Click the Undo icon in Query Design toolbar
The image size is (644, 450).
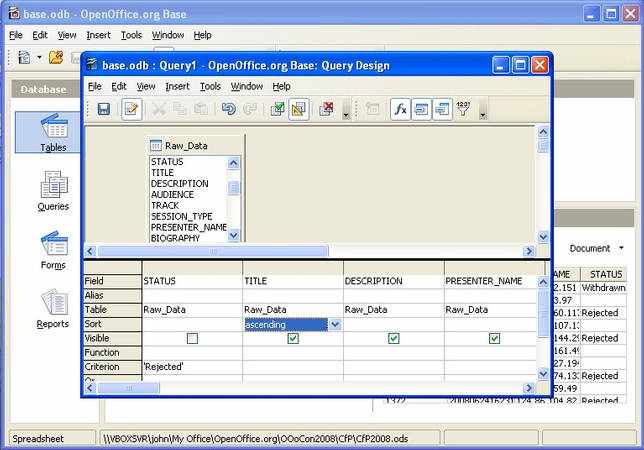(228, 109)
